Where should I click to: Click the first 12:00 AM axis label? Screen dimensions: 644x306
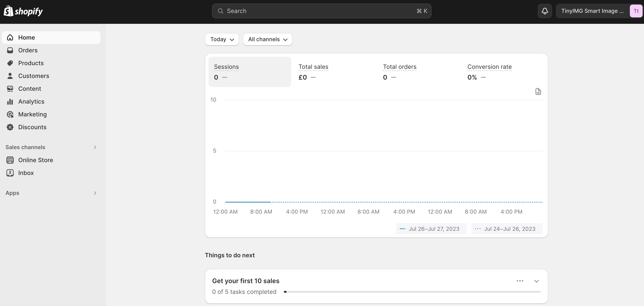click(x=225, y=212)
